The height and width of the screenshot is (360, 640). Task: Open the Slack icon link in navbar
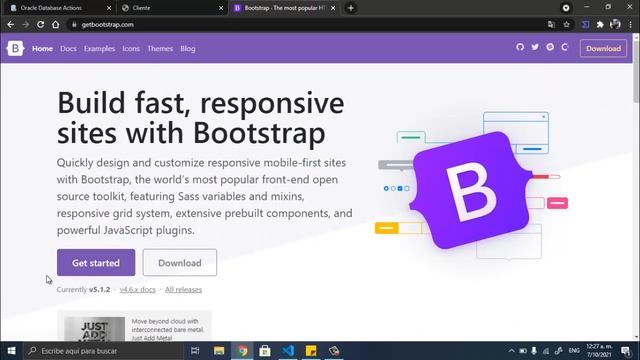pos(550,47)
